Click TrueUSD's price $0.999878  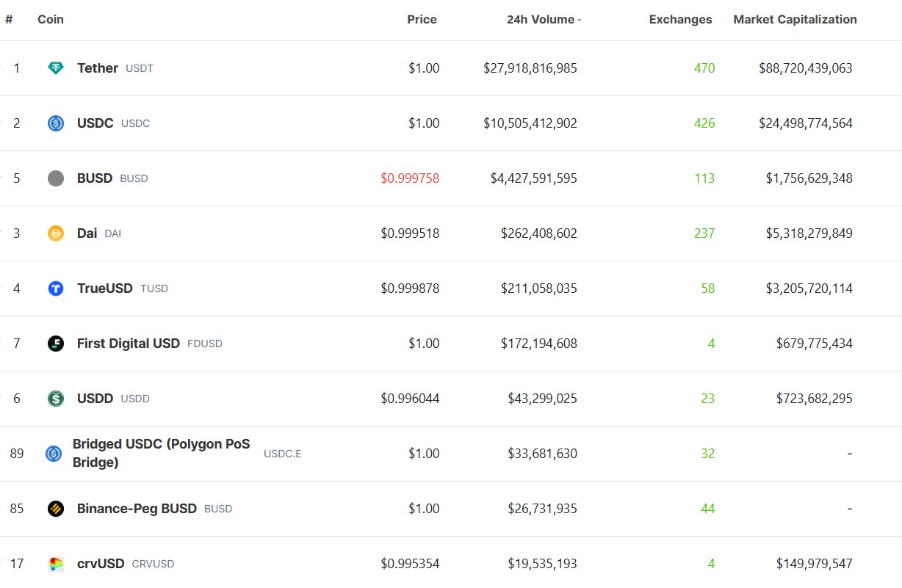click(410, 288)
